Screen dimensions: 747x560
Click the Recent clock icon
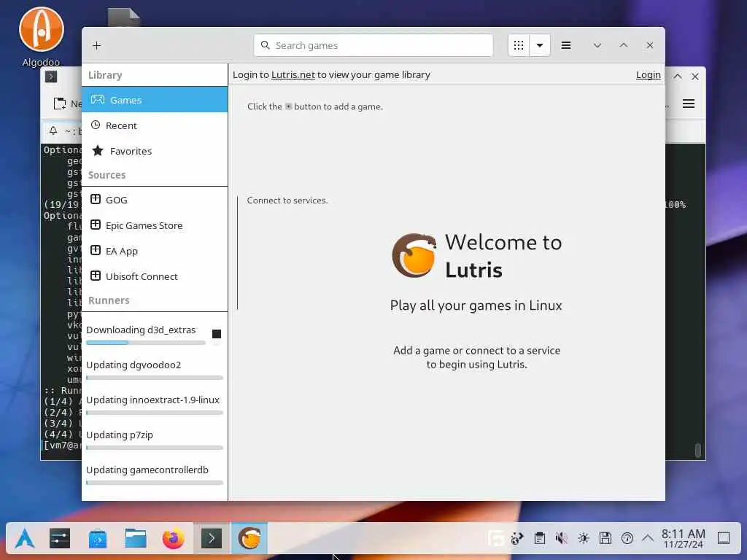(96, 125)
